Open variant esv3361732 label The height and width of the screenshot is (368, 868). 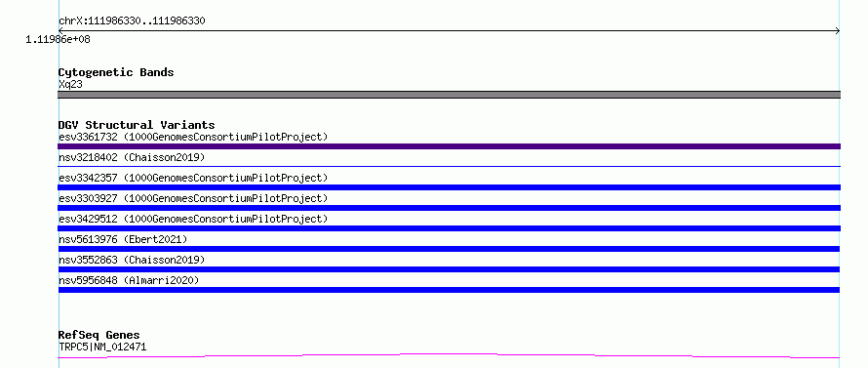click(x=193, y=137)
